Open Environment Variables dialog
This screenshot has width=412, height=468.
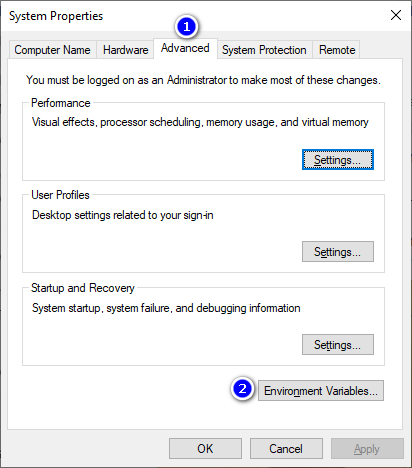pos(321,390)
